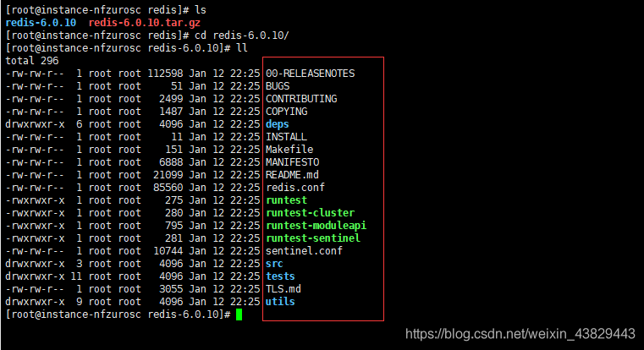Select the INSTALL file name

pyautogui.click(x=286, y=137)
